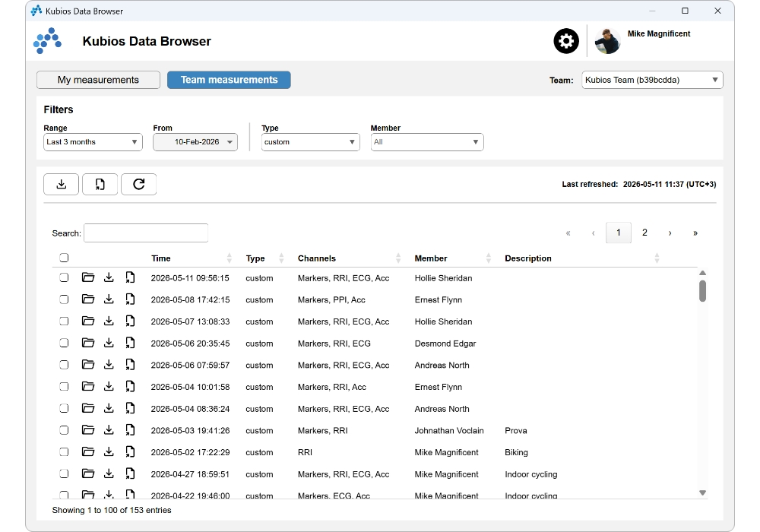
Task: Open folder for the Biking measurement
Action: [87, 452]
